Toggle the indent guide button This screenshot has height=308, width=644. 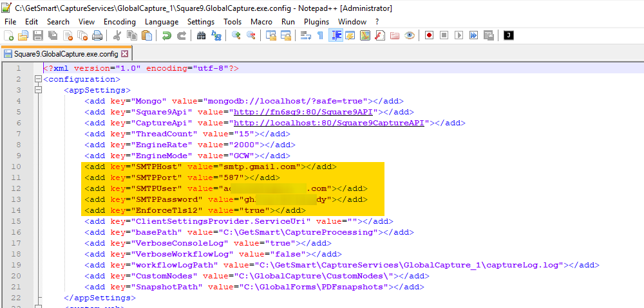(x=336, y=35)
